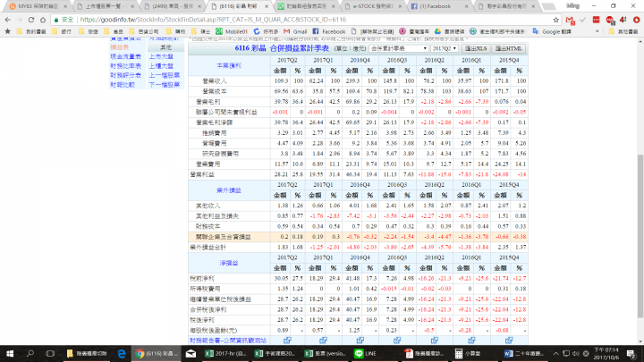Bookmark this page with the star icon

pyautogui.click(x=556, y=20)
